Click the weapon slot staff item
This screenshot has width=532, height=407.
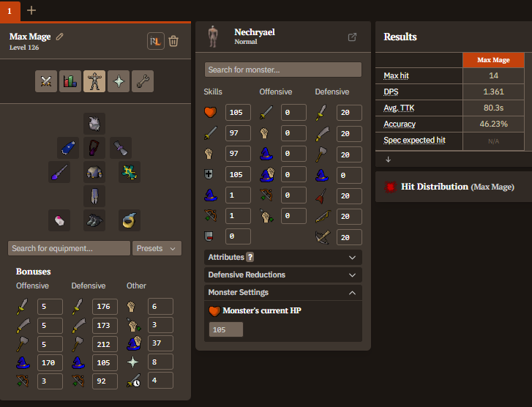[x=59, y=172]
